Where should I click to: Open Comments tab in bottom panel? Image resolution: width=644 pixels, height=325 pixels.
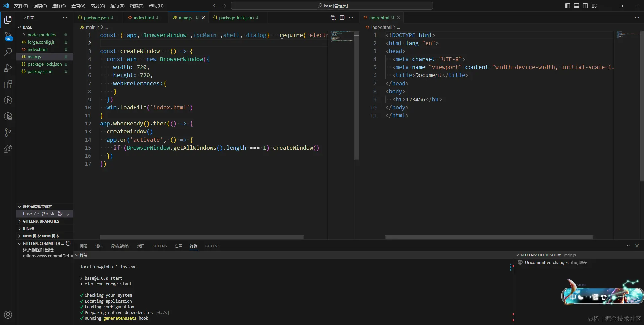pyautogui.click(x=178, y=246)
